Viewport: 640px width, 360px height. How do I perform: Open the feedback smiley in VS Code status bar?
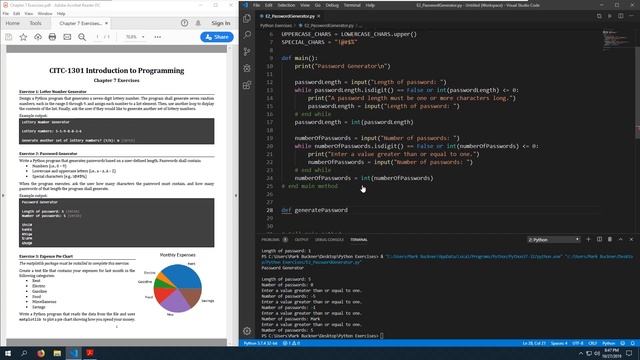tap(622, 343)
